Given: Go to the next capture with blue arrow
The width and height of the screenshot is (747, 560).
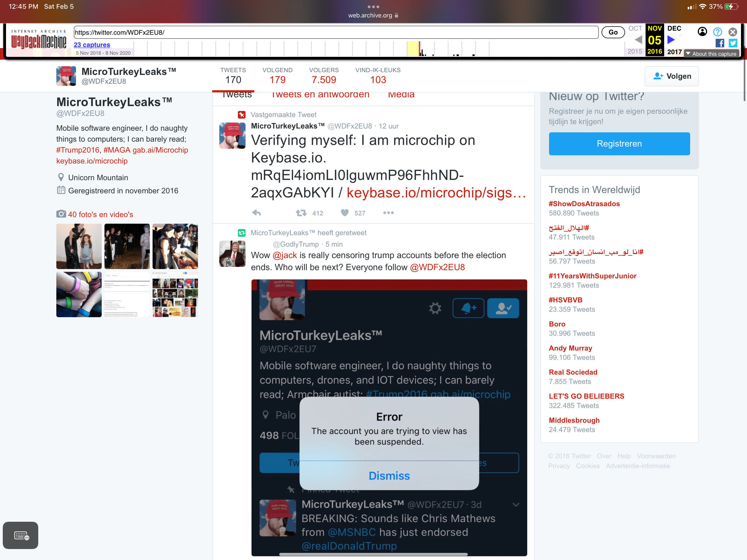Looking at the screenshot, I should 671,40.
